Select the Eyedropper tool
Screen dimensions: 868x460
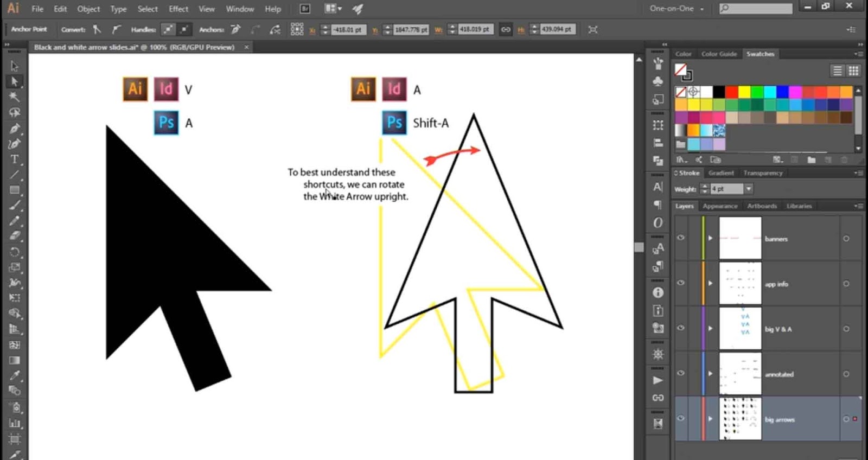pyautogui.click(x=15, y=375)
